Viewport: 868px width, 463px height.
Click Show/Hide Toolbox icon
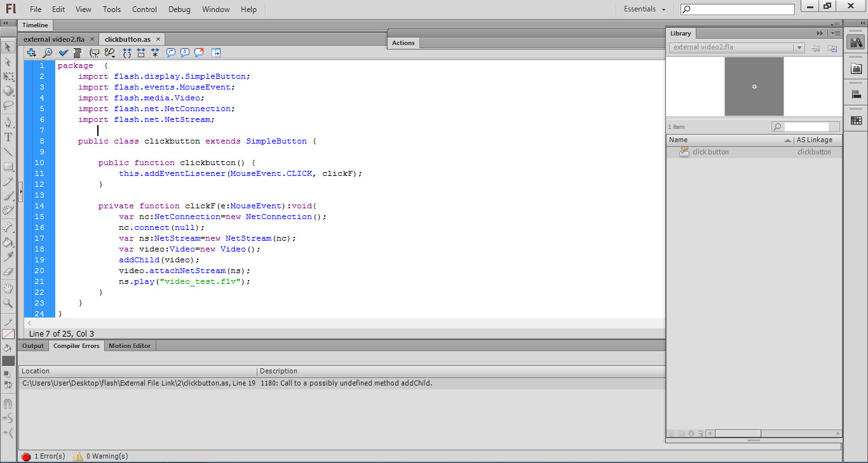click(x=216, y=53)
